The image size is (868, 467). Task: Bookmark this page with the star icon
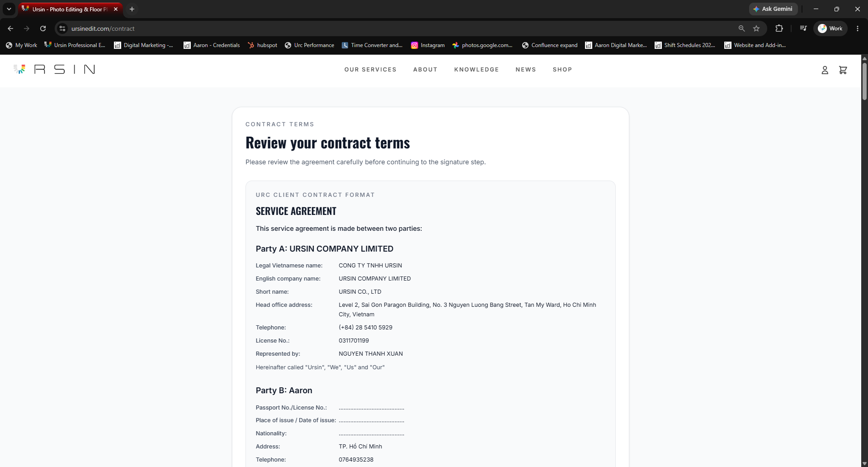(756, 29)
